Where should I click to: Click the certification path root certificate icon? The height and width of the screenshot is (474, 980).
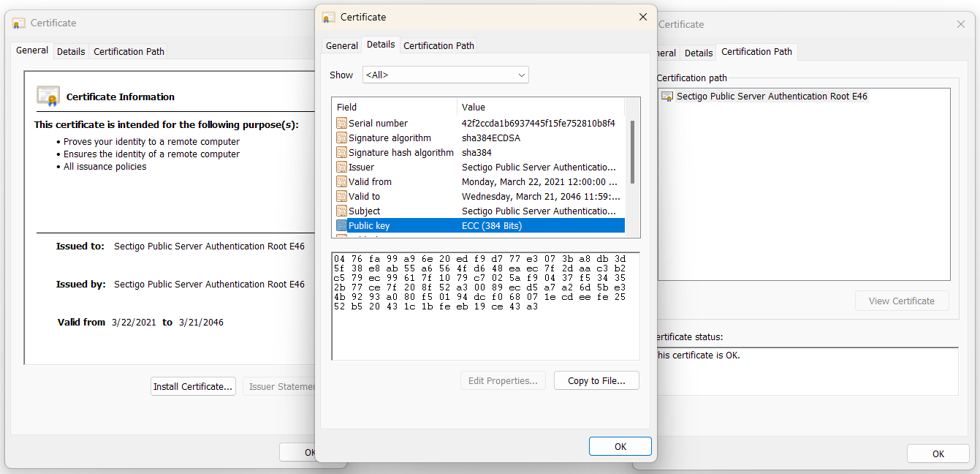coord(667,96)
